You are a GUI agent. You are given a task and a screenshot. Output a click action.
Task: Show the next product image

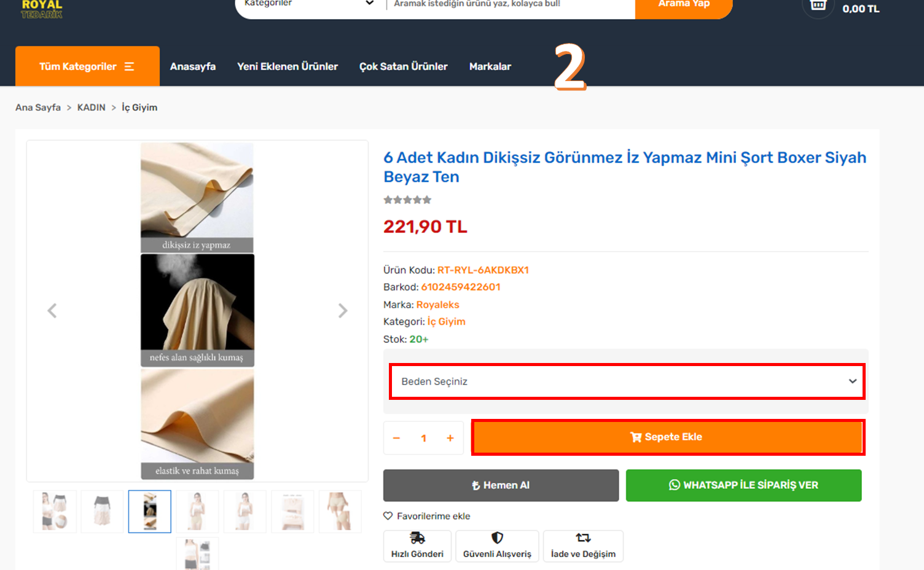343,311
